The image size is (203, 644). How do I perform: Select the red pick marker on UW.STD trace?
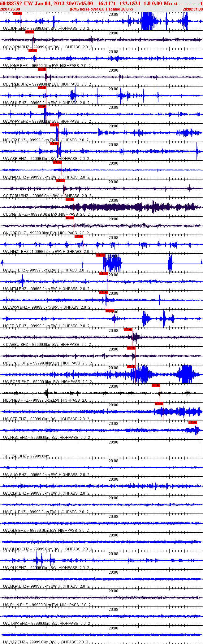(x=159, y=404)
